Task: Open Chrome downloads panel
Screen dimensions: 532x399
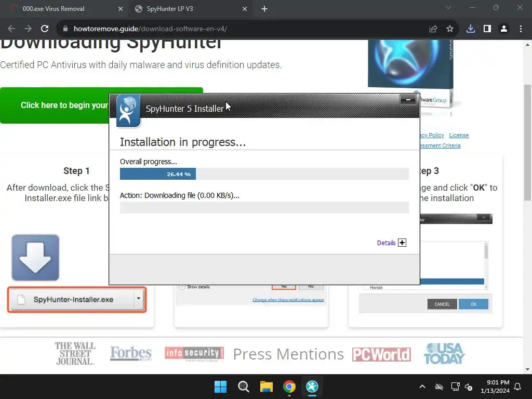Action: pos(471,29)
